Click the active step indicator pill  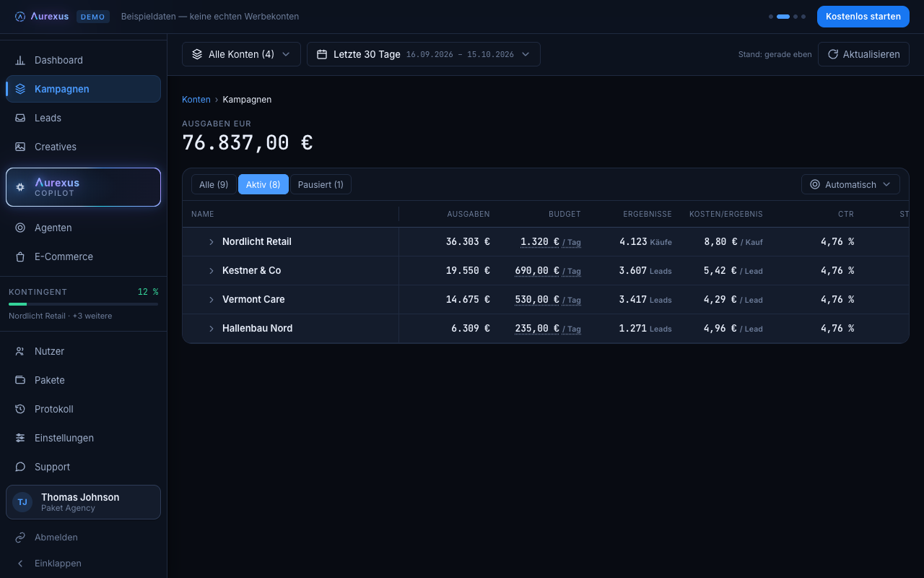[783, 17]
